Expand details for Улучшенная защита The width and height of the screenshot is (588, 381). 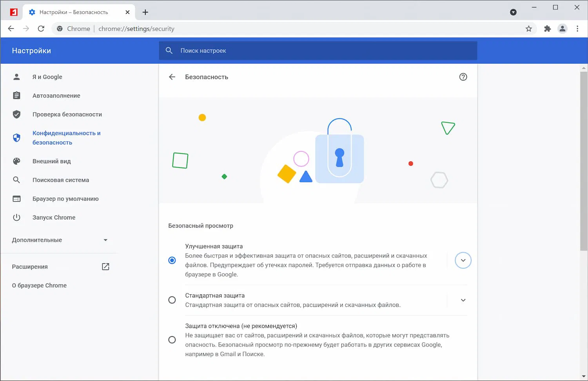(463, 261)
